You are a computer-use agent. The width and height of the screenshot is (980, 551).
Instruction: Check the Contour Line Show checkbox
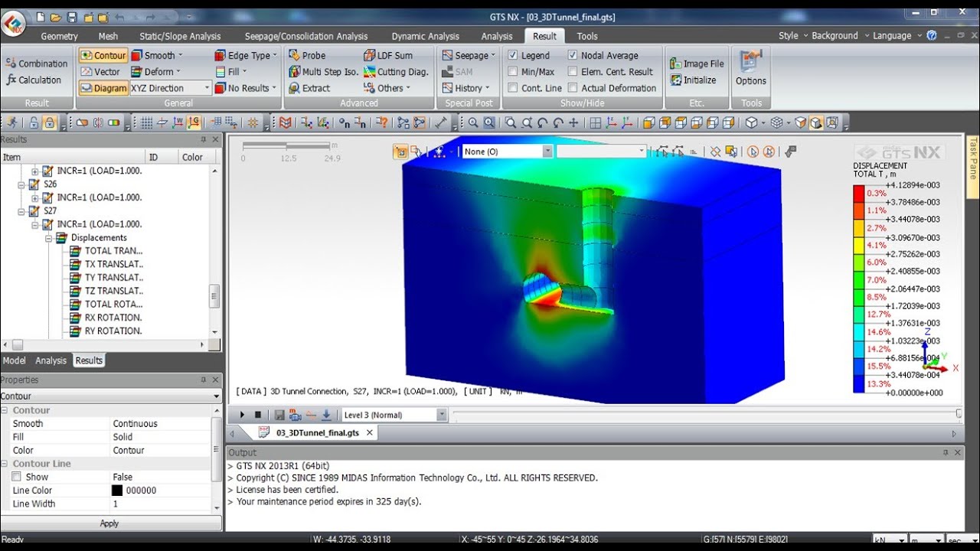[16, 477]
